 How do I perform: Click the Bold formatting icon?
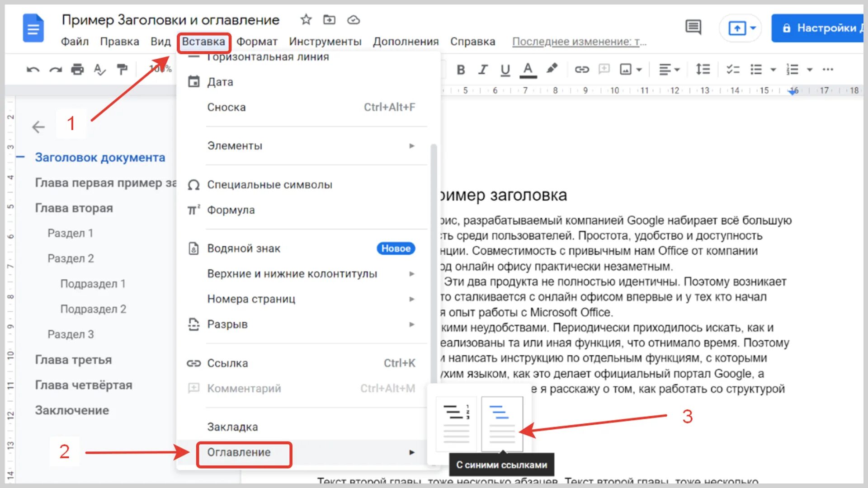[x=461, y=70]
